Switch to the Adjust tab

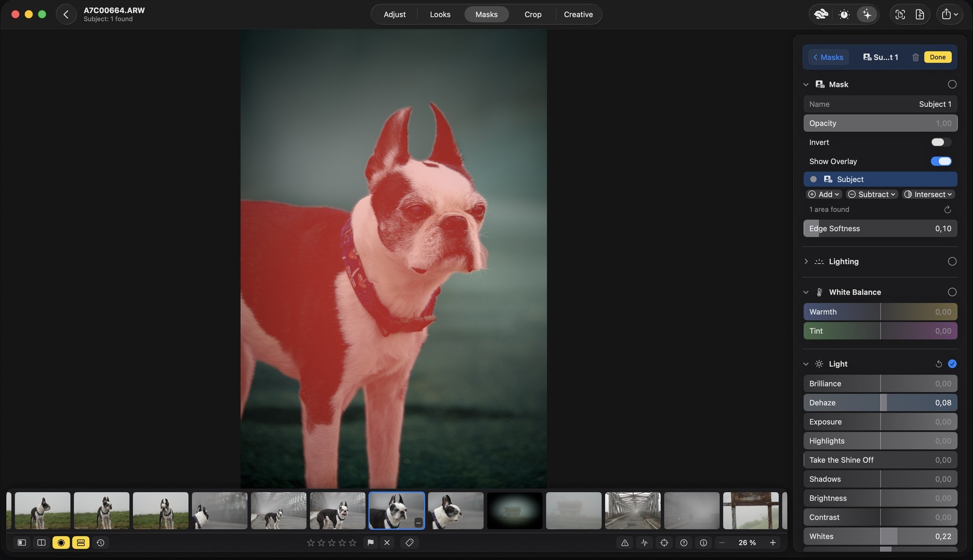pos(394,15)
